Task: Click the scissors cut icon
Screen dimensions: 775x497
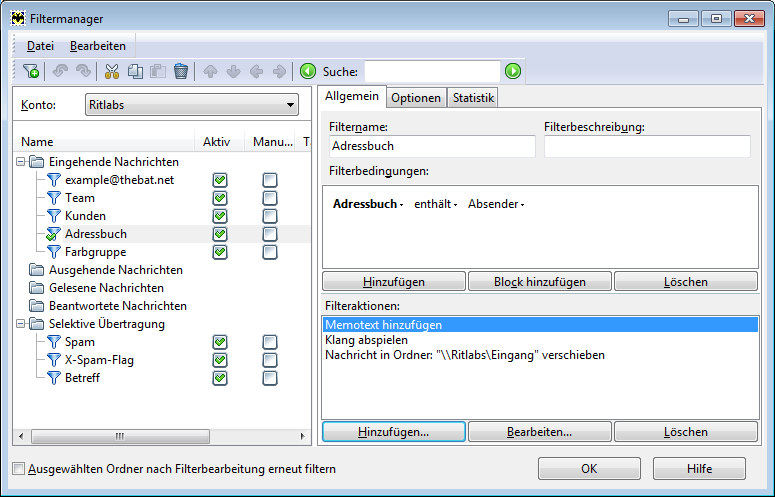Action: click(112, 71)
